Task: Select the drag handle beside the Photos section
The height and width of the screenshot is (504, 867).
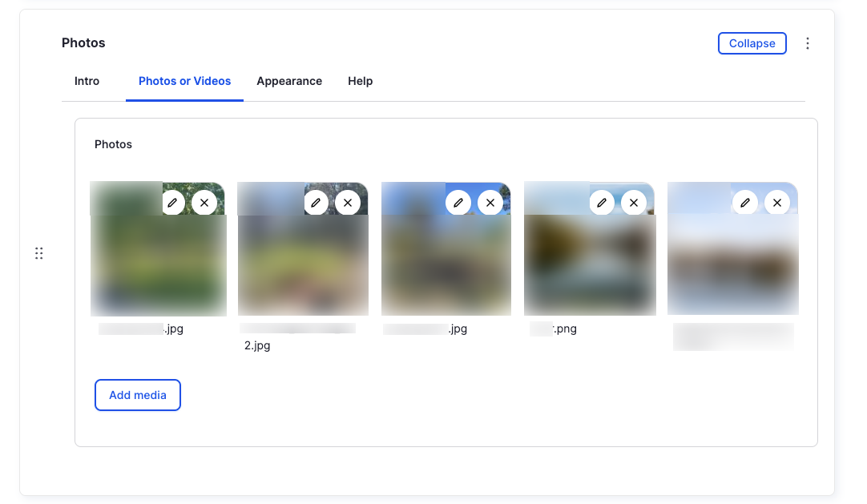Action: pyautogui.click(x=38, y=252)
